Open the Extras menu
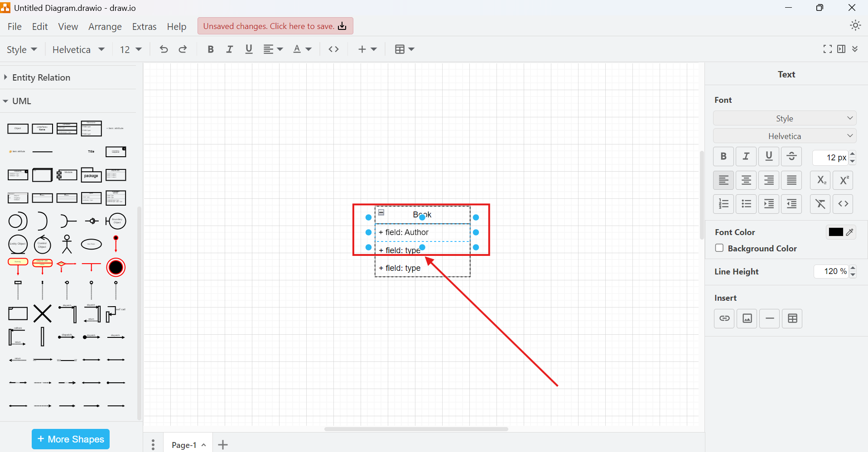The image size is (868, 452). (x=144, y=26)
